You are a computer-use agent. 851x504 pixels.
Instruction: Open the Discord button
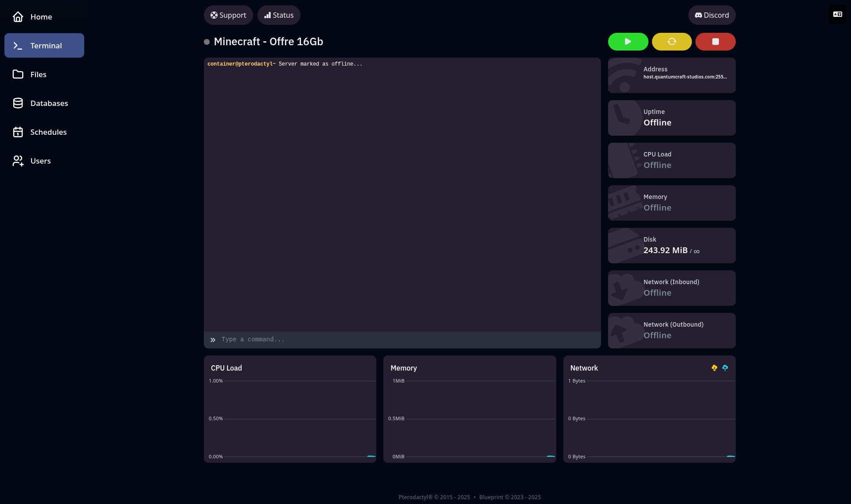click(712, 15)
